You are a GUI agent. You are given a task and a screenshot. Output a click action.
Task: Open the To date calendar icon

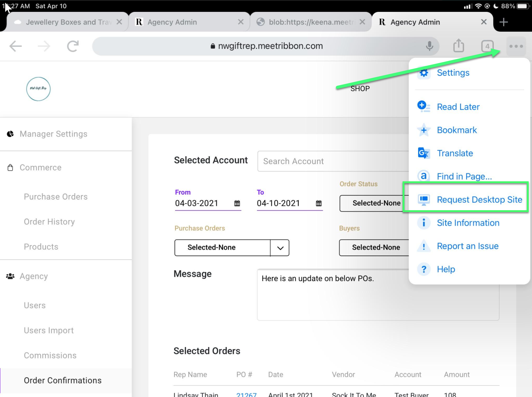(x=319, y=203)
